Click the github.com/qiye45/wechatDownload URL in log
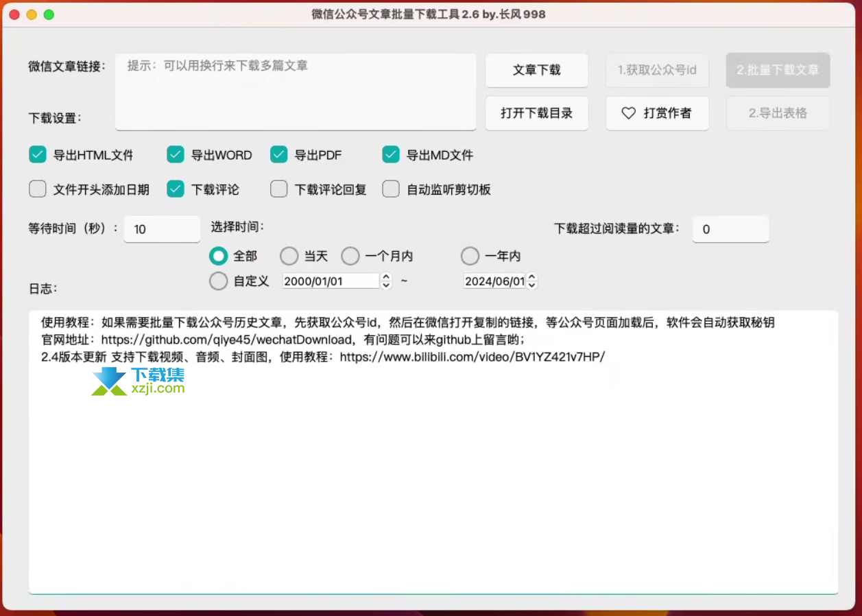Screen dimensions: 862x616 click(x=226, y=340)
